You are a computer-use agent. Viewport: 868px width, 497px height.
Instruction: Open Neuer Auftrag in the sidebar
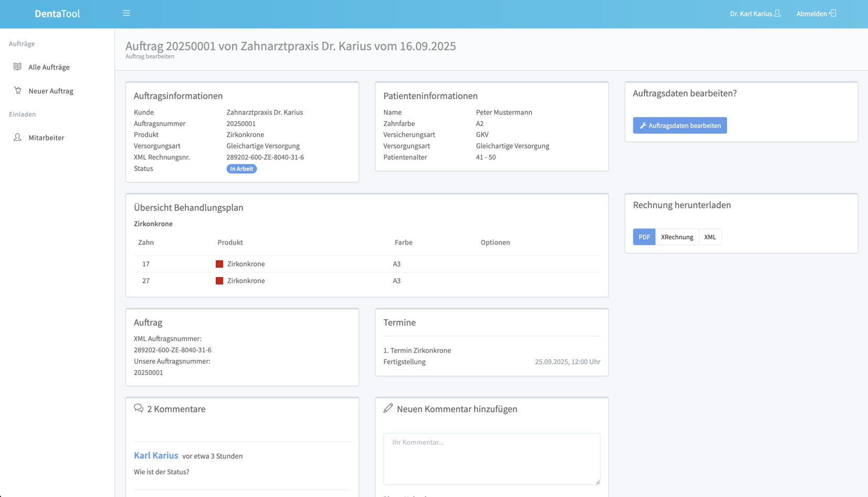pyautogui.click(x=51, y=91)
